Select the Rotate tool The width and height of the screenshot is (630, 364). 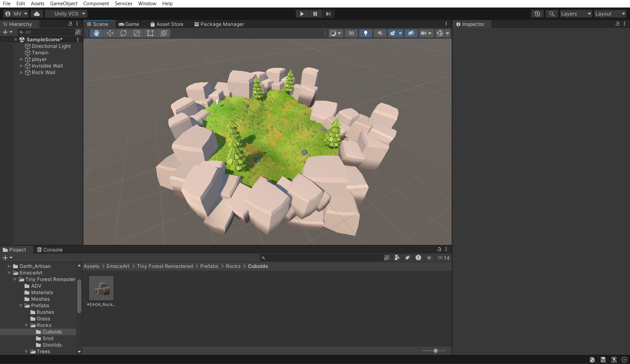[123, 33]
